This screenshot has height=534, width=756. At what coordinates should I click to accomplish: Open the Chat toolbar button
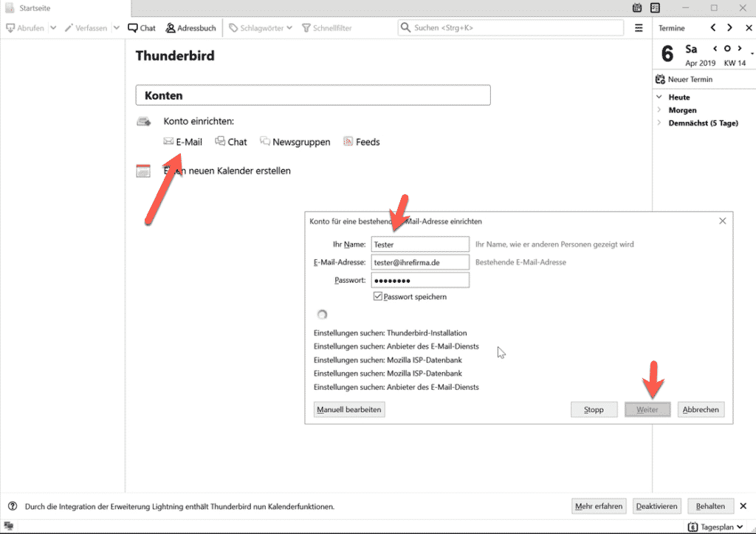click(141, 28)
